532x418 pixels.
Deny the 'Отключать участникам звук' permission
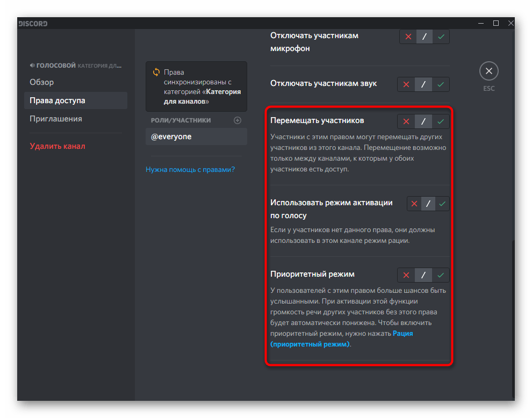(406, 84)
